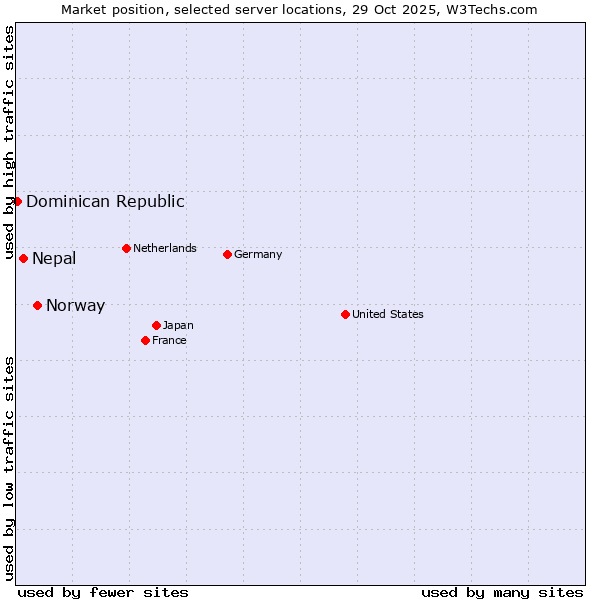600x600 pixels.
Task: Click the Netherlands label text
Action: 165,248
